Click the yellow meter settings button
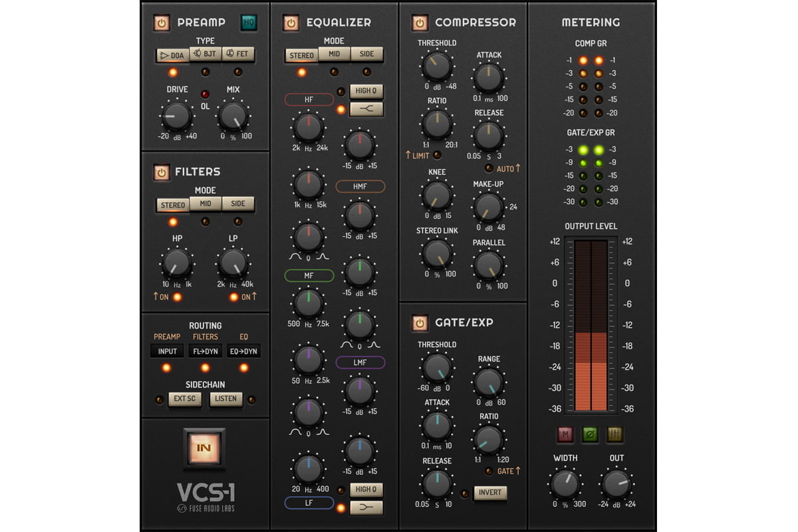Image resolution: width=798 pixels, height=532 pixels. [x=615, y=436]
